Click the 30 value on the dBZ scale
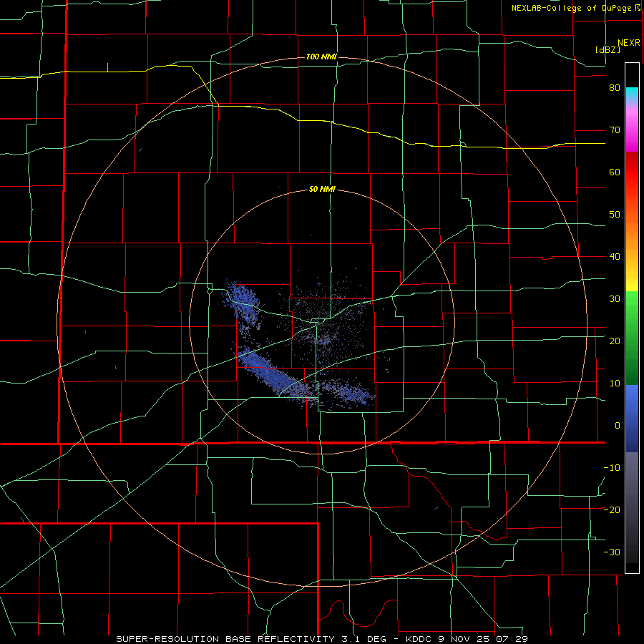 [615, 299]
